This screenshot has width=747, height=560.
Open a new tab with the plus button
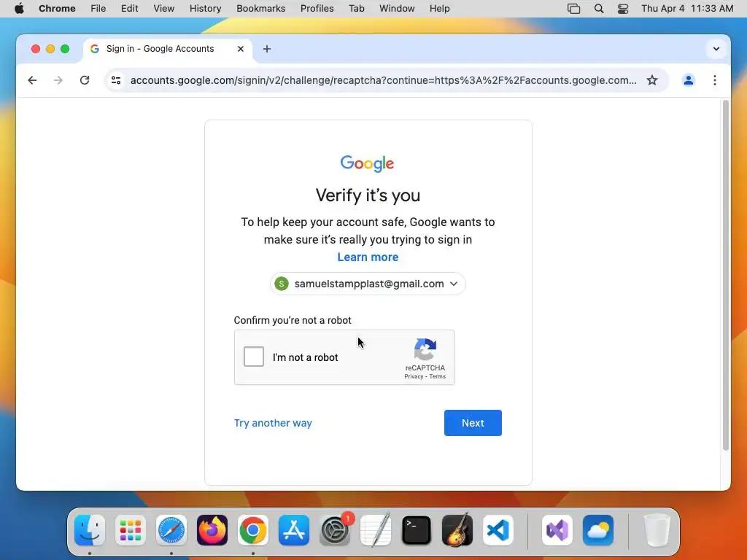[x=267, y=49]
